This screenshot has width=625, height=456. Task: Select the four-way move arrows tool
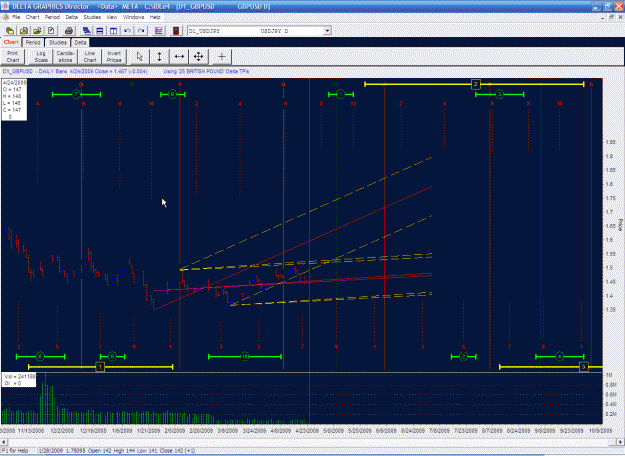[199, 57]
